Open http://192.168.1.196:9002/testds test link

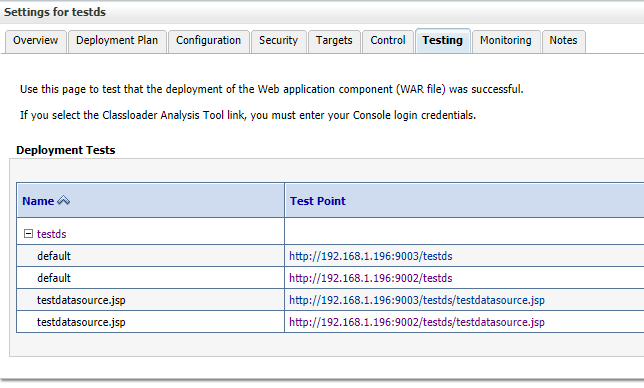coord(370,278)
